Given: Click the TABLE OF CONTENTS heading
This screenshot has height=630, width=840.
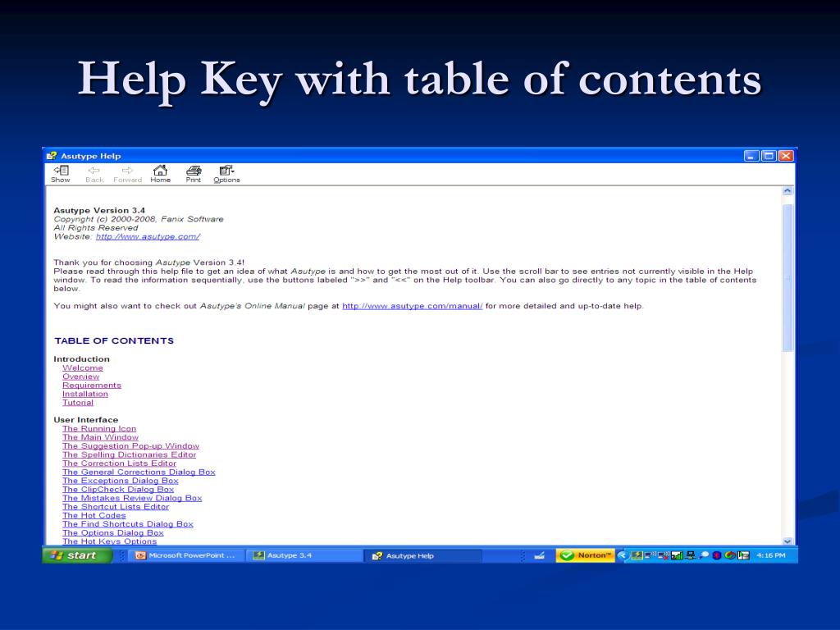Looking at the screenshot, I should pyautogui.click(x=114, y=340).
